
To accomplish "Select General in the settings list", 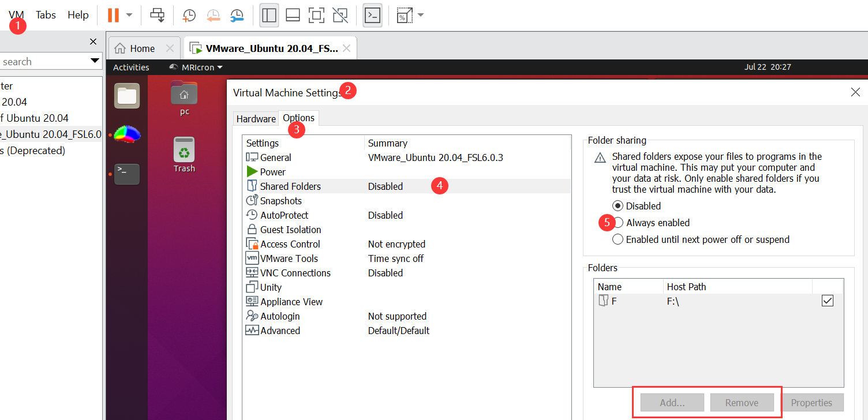I will click(x=407, y=157).
